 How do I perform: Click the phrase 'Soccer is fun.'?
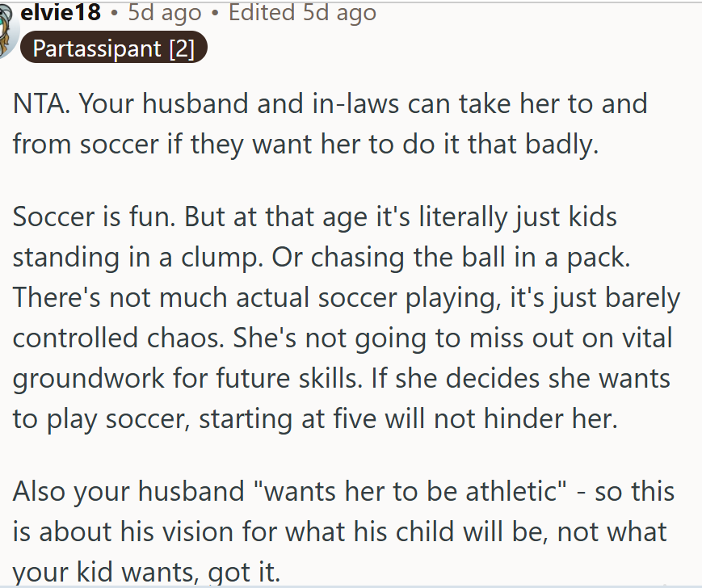coord(89,217)
